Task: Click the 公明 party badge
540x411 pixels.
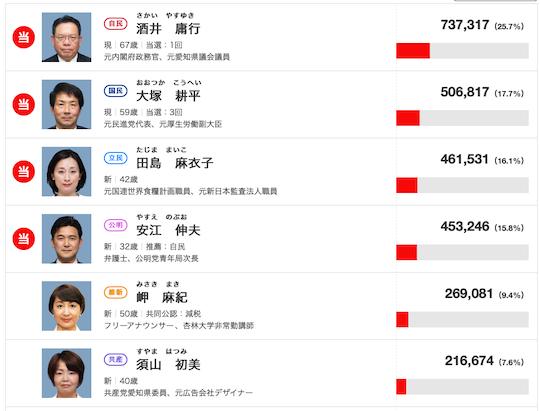Action: coord(115,225)
